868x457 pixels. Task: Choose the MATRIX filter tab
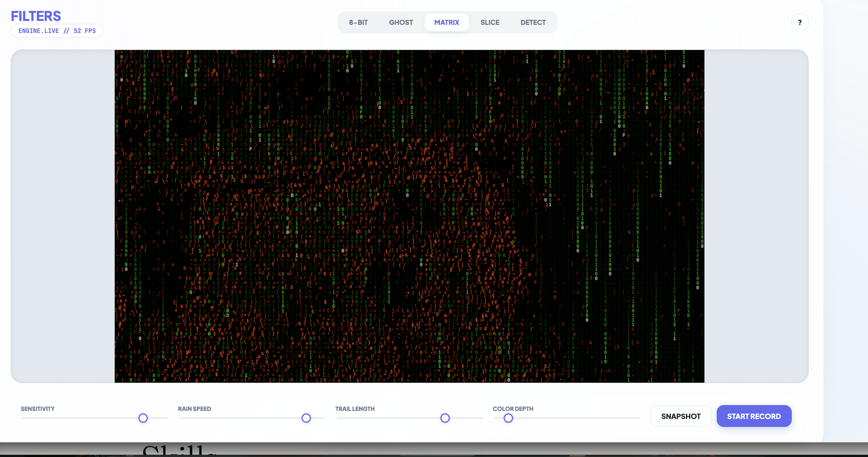pyautogui.click(x=447, y=23)
